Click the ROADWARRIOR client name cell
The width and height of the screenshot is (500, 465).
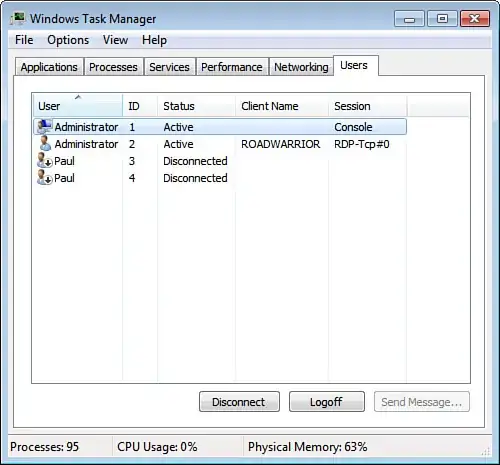(x=281, y=144)
